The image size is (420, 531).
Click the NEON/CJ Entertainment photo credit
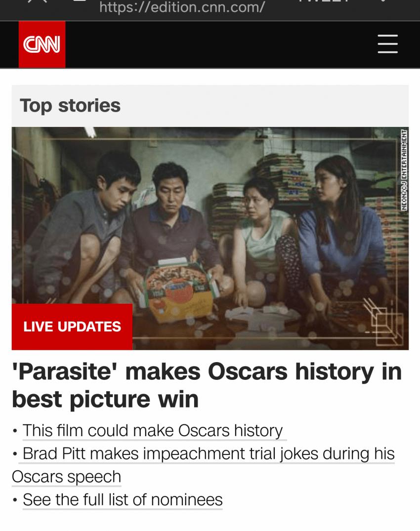click(404, 170)
